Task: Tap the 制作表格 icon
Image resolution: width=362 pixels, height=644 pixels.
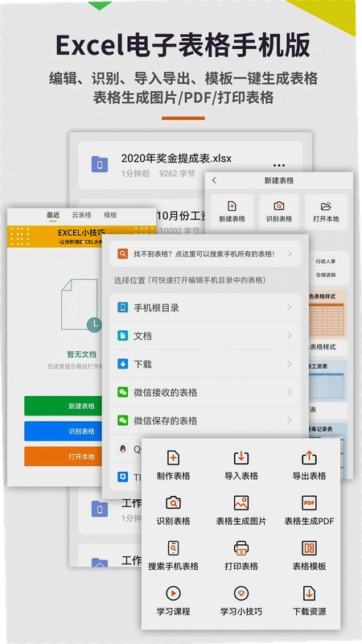Action: coord(173,457)
